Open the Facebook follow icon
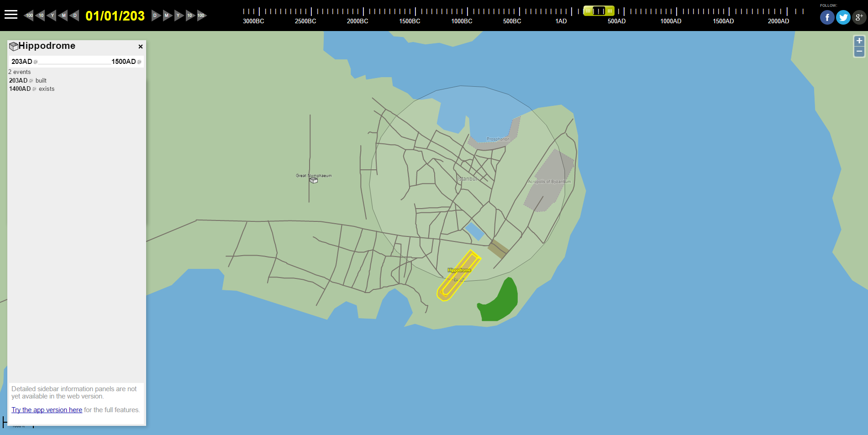This screenshot has width=868, height=435. 827,17
